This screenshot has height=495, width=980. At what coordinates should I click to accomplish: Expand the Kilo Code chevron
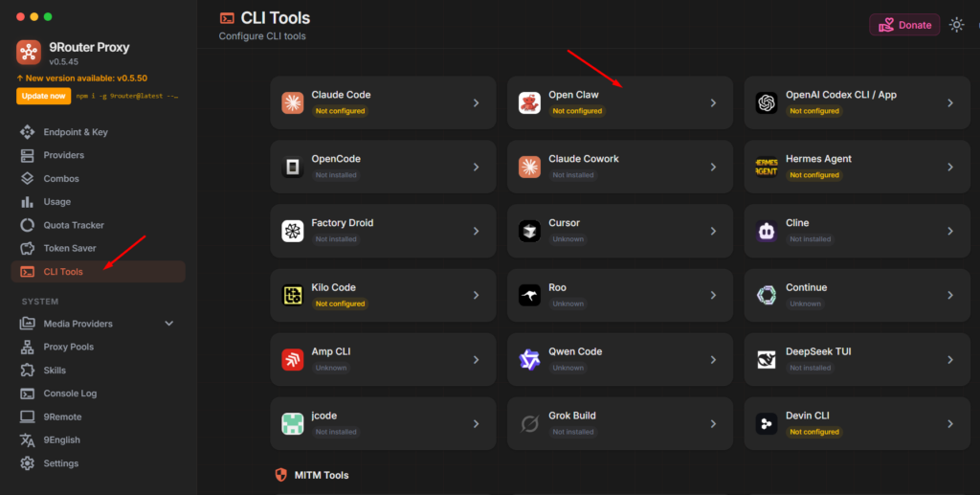pos(477,295)
